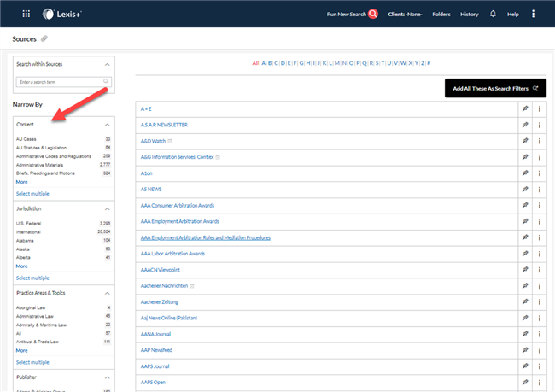
Task: Click the Run New Search text
Action: click(x=346, y=15)
